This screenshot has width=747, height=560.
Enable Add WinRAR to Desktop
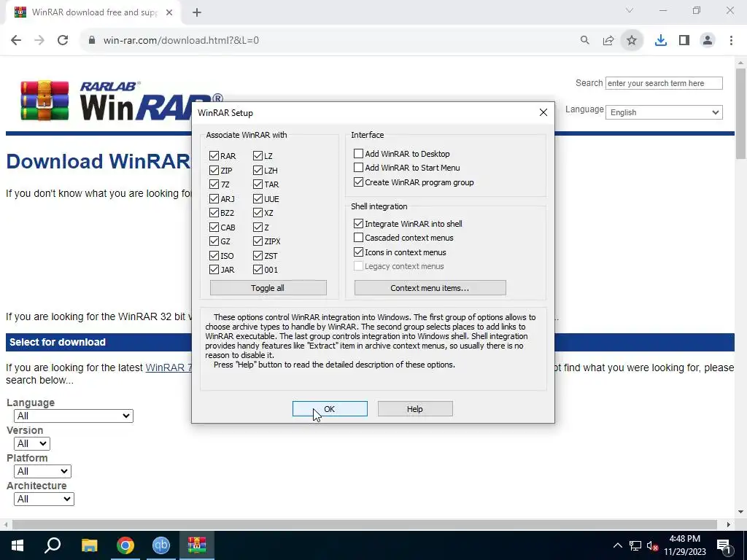(x=358, y=154)
